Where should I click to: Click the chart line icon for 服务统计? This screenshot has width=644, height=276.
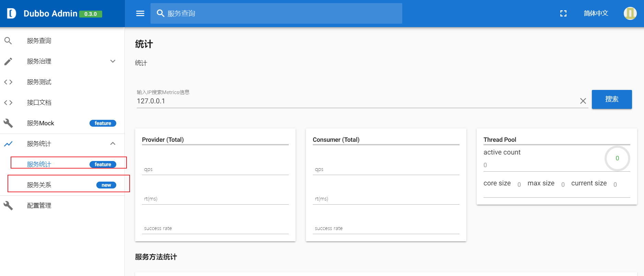pos(8,144)
